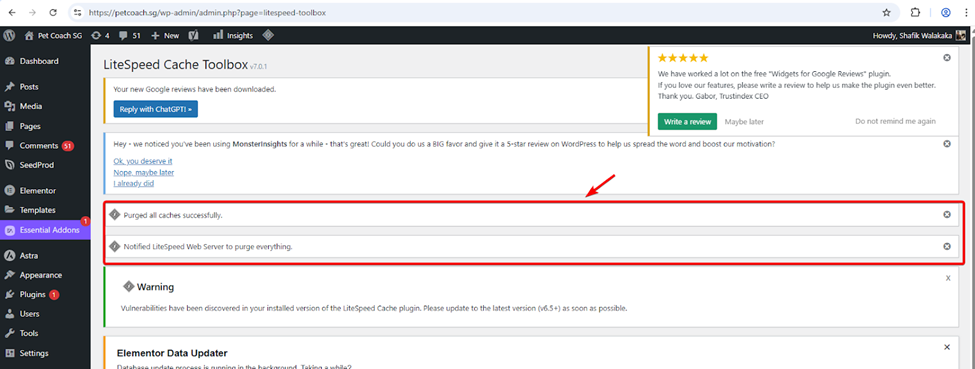Click the LiteSpeed Cache Toolbox heading
The image size is (975, 369).
[x=175, y=65]
